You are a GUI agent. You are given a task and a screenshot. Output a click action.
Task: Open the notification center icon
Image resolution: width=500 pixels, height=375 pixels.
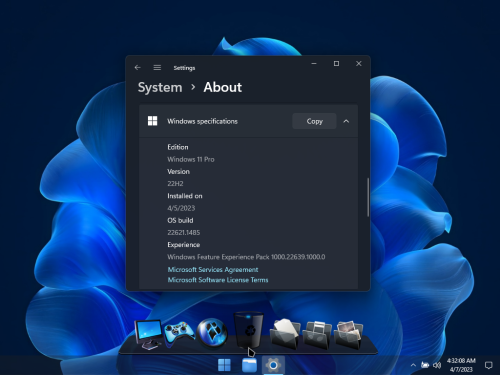click(x=488, y=365)
